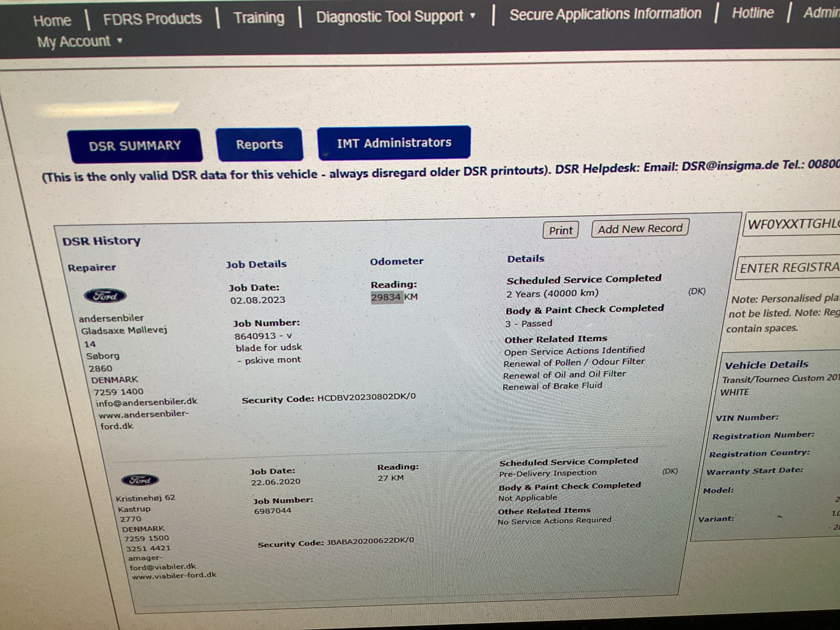
Task: Click job number 8640913 - v
Action: click(263, 336)
